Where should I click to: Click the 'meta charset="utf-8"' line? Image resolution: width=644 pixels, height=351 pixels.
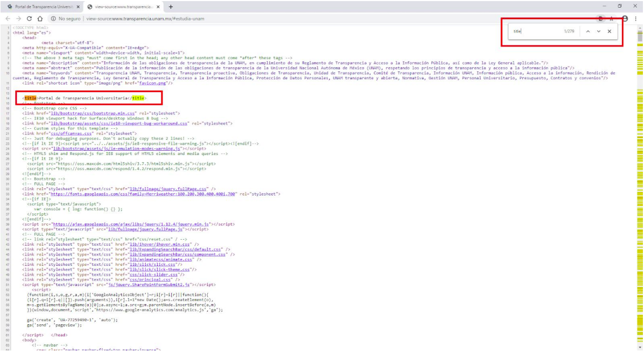point(68,43)
